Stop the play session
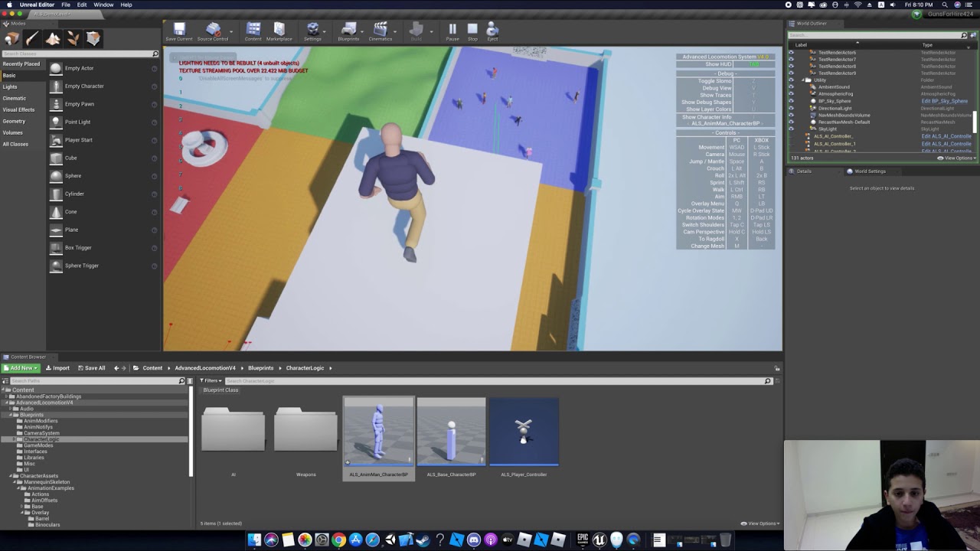The width and height of the screenshot is (980, 551). (x=472, y=31)
